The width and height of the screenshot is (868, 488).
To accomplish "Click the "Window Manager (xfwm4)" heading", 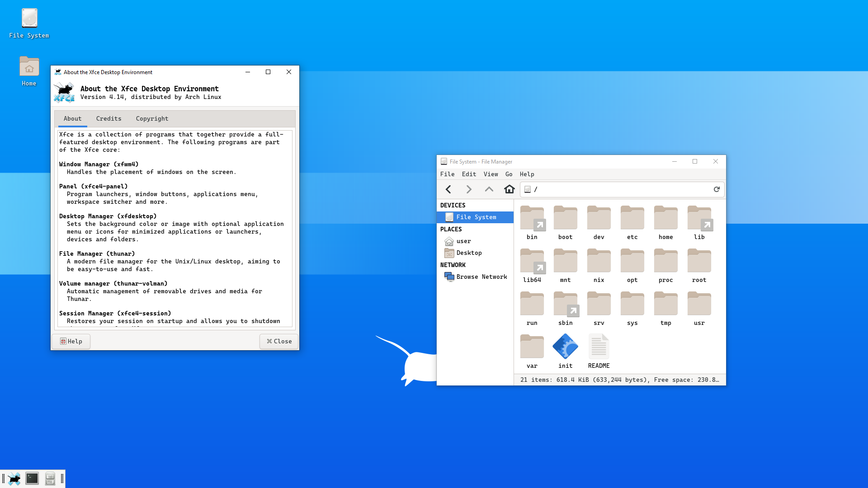I will tap(99, 164).
